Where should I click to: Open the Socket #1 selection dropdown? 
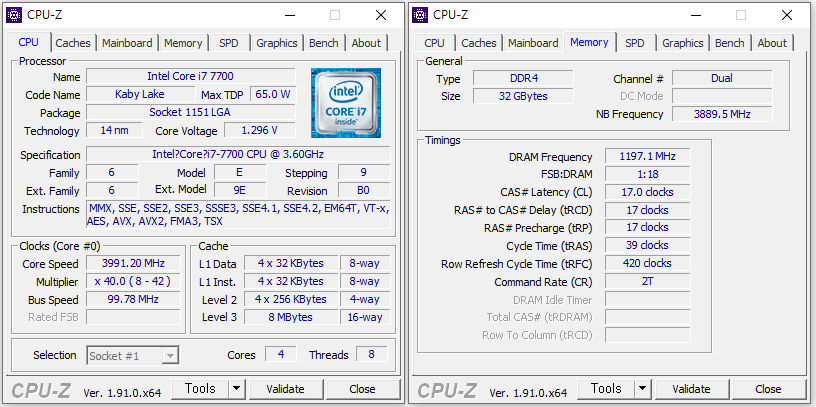tap(133, 355)
